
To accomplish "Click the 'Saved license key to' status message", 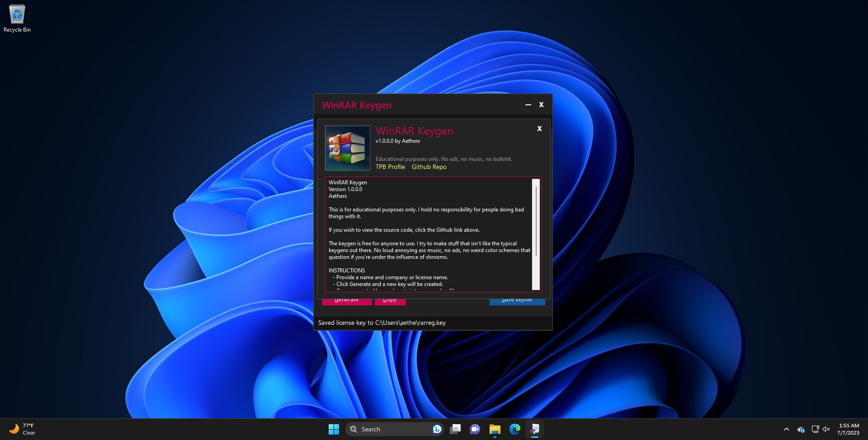I will click(x=382, y=323).
